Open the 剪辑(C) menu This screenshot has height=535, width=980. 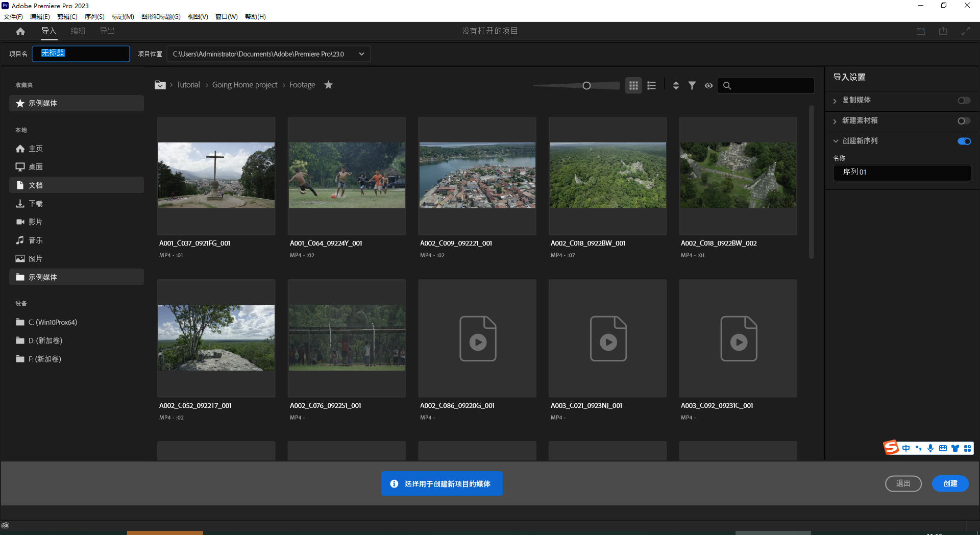[67, 17]
